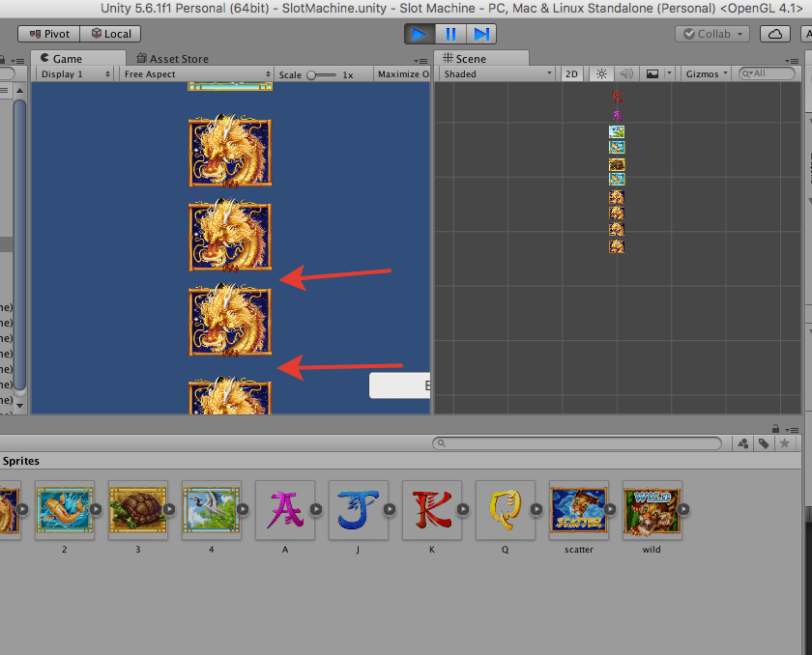This screenshot has width=812, height=655.
Task: Open the Project favorites star button
Action: click(785, 443)
